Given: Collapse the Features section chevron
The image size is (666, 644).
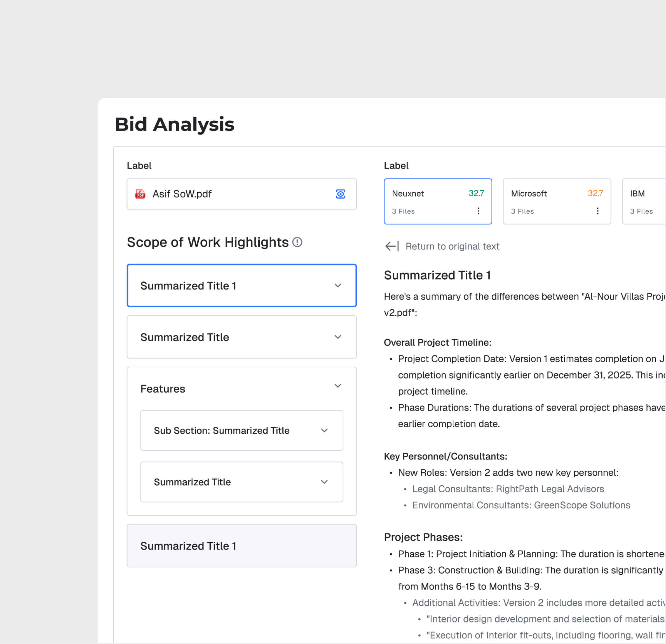Looking at the screenshot, I should pyautogui.click(x=338, y=385).
